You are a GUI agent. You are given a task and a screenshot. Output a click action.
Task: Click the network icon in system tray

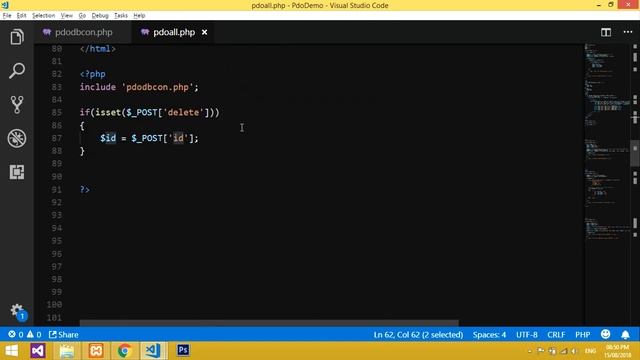pos(564,351)
